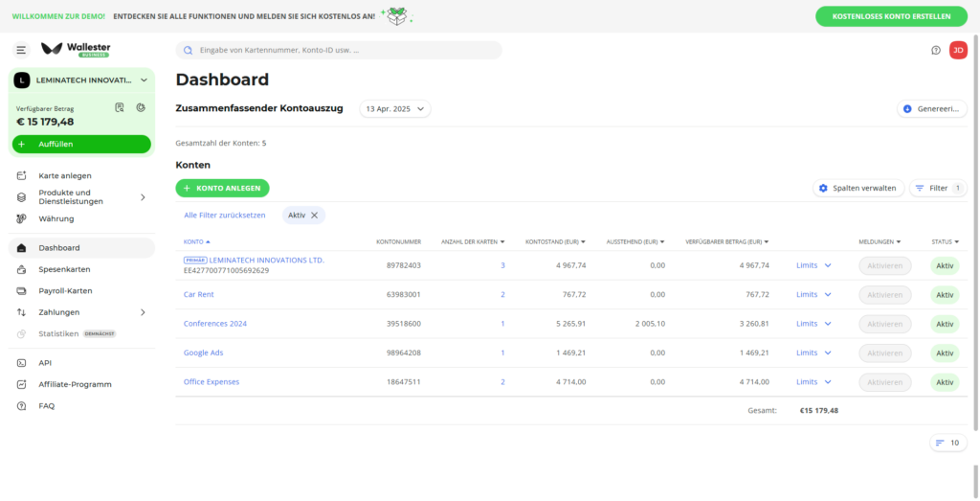Go to Spesenkarten in the sidebar
This screenshot has height=501, width=980.
click(64, 269)
